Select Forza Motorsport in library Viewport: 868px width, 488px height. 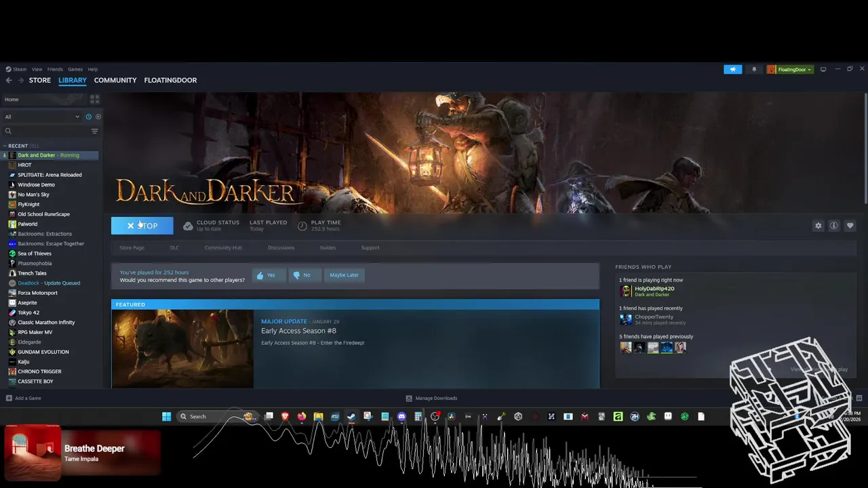[37, 293]
